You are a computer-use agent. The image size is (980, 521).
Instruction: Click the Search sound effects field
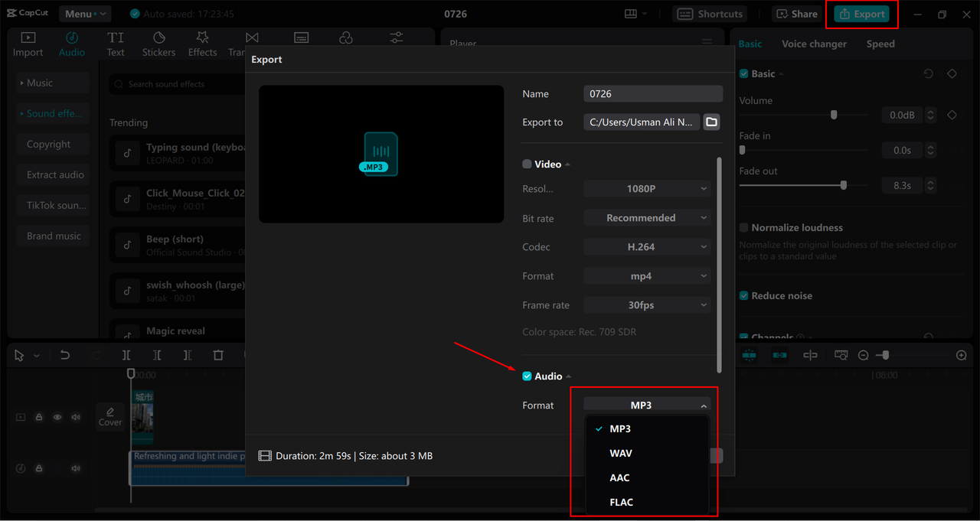click(178, 84)
